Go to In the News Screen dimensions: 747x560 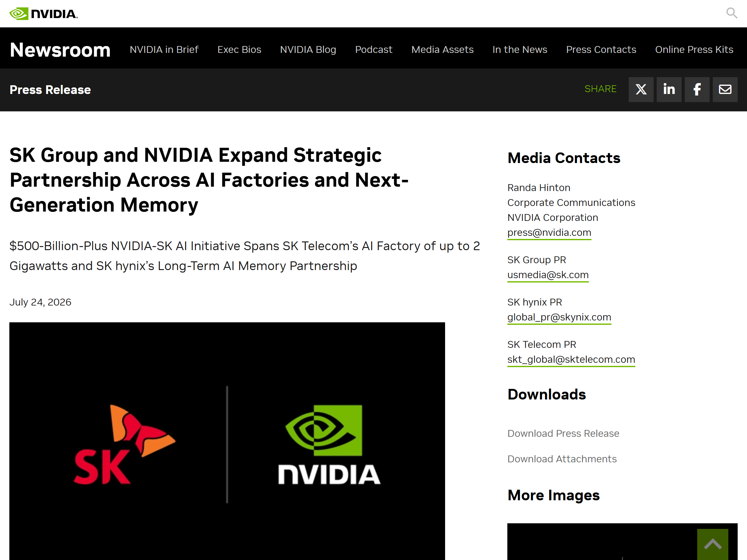coord(520,49)
